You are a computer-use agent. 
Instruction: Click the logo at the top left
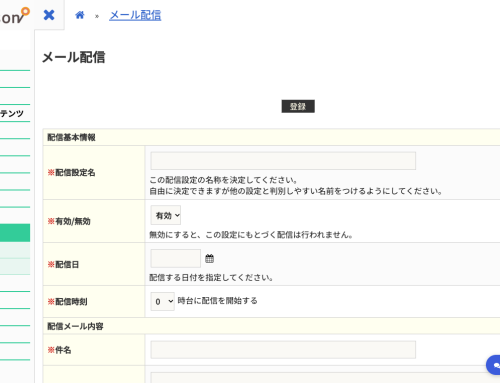pyautogui.click(x=14, y=16)
